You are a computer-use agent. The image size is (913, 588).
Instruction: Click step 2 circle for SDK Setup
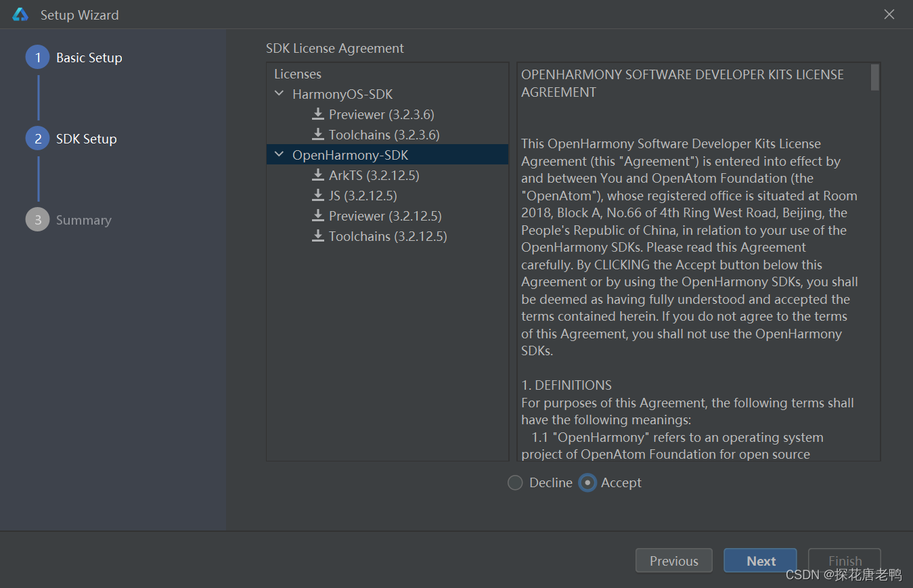38,139
